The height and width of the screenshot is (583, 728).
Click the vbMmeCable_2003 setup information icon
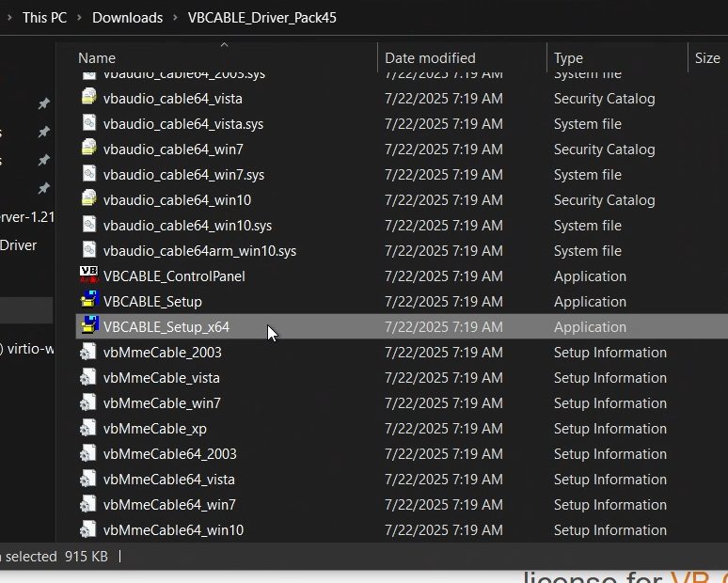pos(87,352)
